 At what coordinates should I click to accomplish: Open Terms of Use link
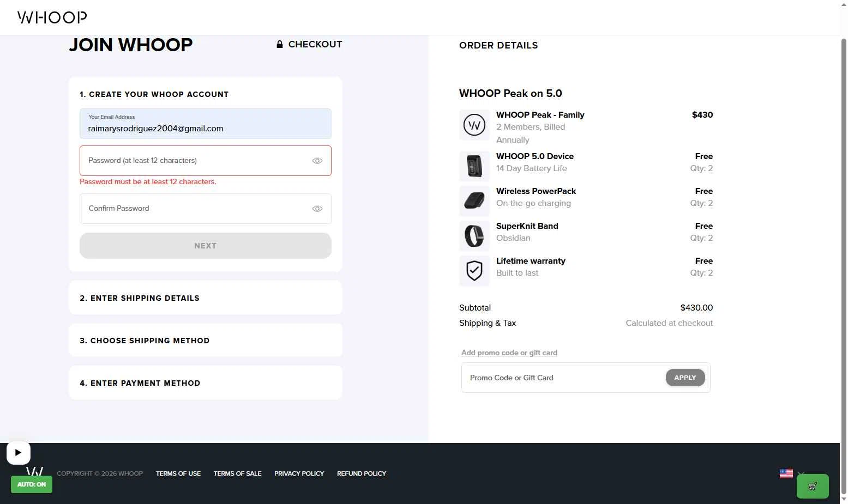[x=178, y=473]
